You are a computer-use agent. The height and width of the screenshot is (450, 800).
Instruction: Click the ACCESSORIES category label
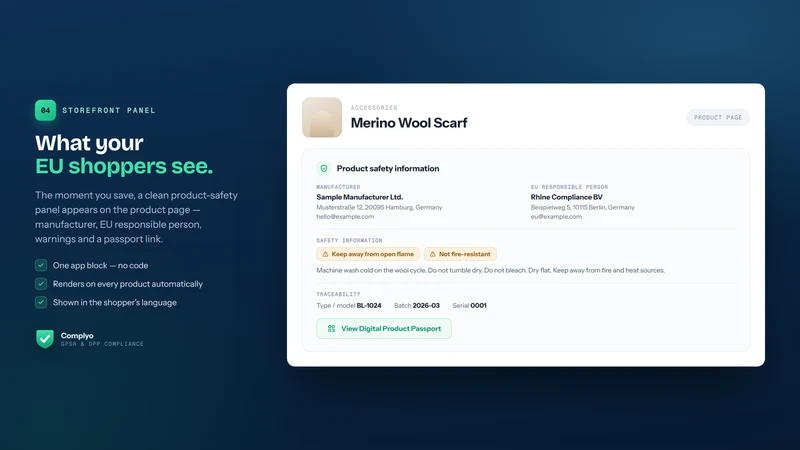(374, 108)
